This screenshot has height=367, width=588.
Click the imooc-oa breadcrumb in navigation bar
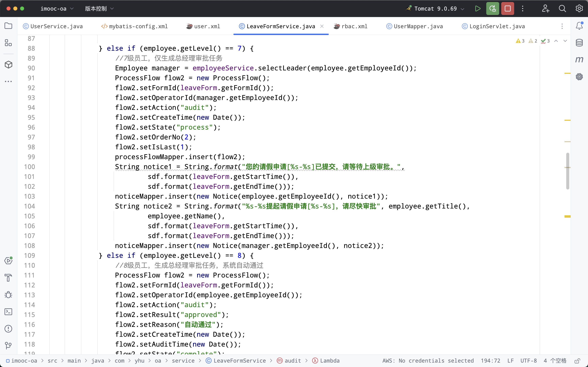pyautogui.click(x=22, y=361)
